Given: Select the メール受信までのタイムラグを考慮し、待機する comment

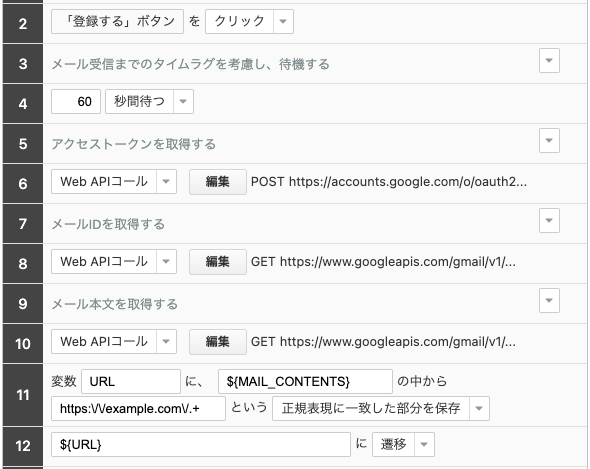Looking at the screenshot, I should click(190, 64).
